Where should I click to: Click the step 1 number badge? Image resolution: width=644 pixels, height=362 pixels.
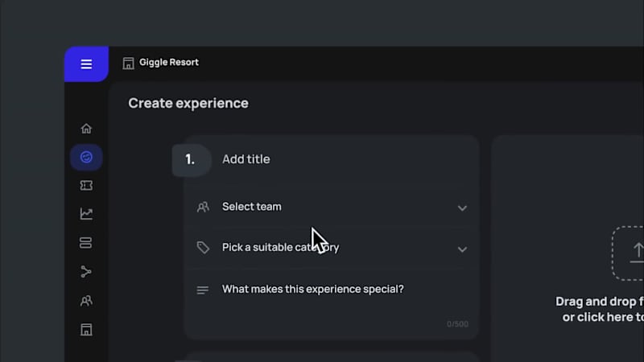tap(192, 159)
